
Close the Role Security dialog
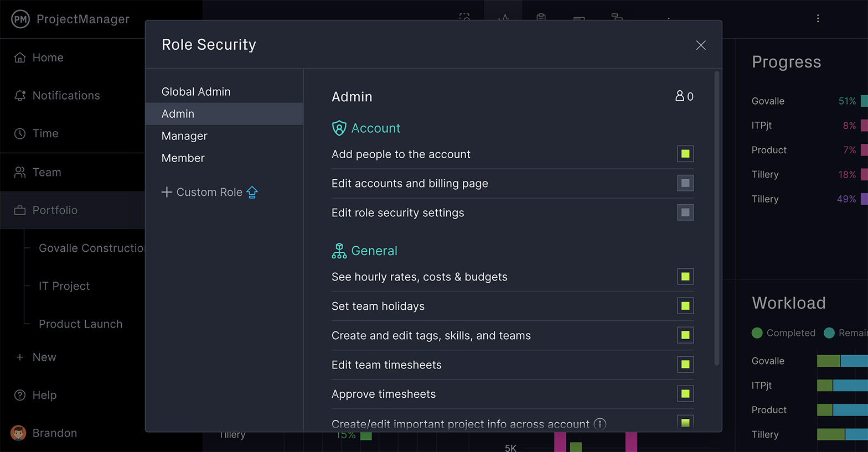[x=701, y=45]
